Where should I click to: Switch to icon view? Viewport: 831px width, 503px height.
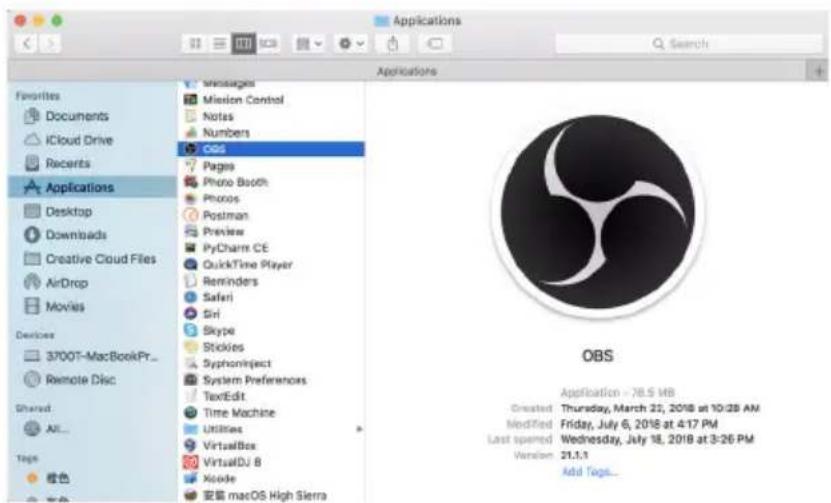(195, 43)
